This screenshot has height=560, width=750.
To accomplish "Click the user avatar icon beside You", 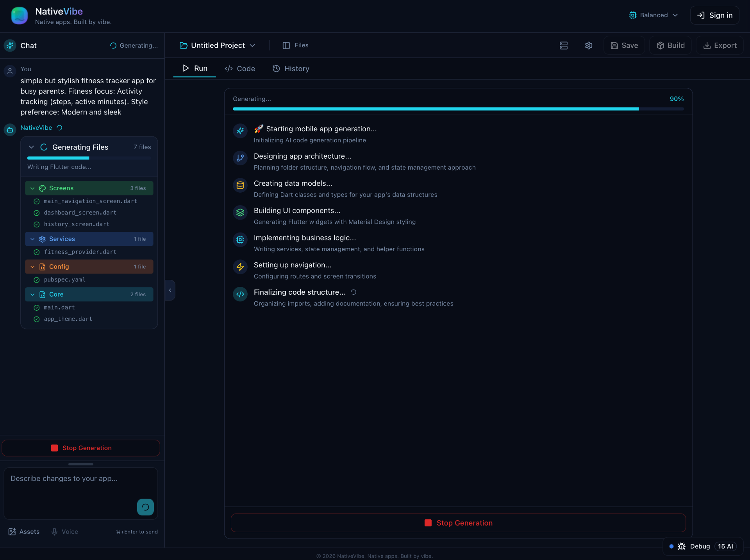I will point(10,71).
